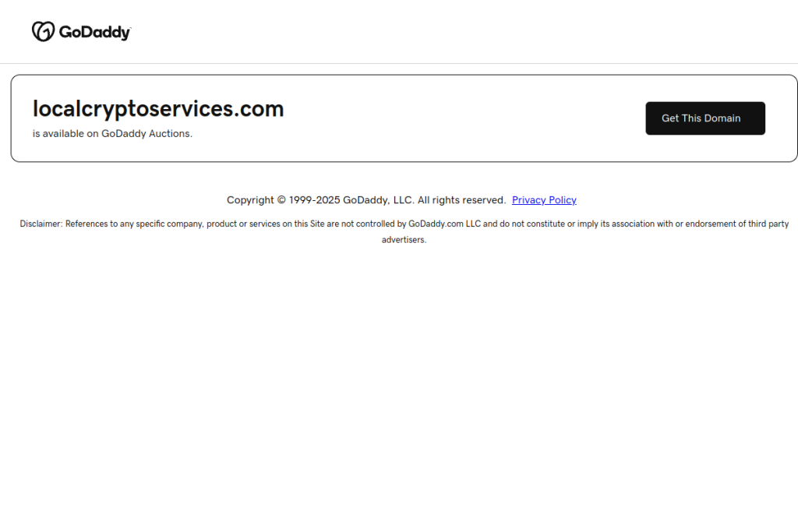Click 'GoDaddy, LLC.' in the copyright line
Viewport: 798px width, 532px height.
379,200
